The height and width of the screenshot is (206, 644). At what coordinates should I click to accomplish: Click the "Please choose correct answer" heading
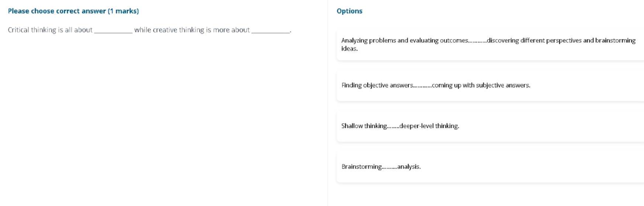click(57, 11)
